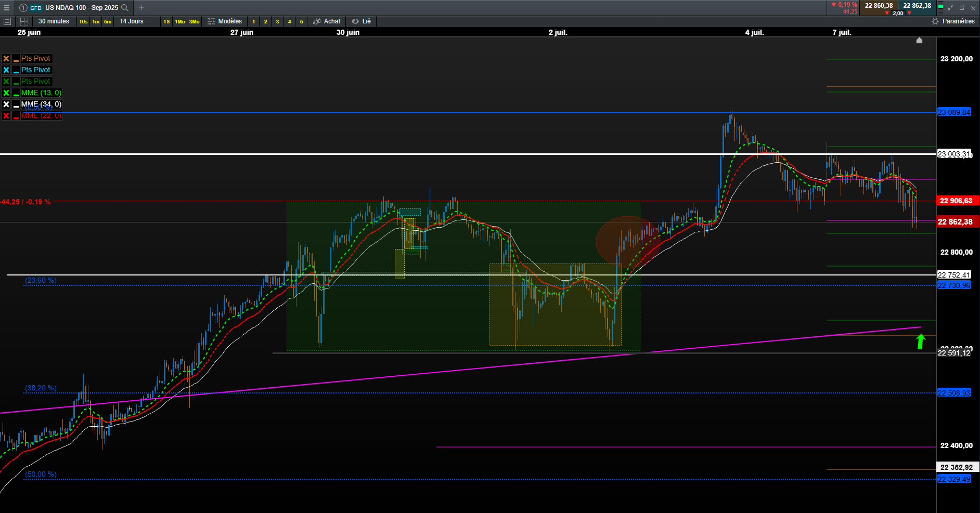Click the 22 860,38 sell price button
980x513 pixels.
(879, 6)
